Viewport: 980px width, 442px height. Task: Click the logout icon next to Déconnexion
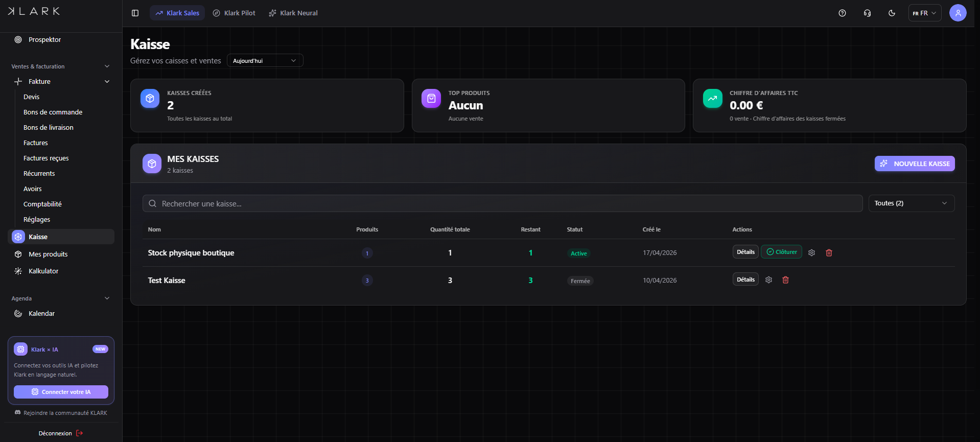tap(79, 433)
